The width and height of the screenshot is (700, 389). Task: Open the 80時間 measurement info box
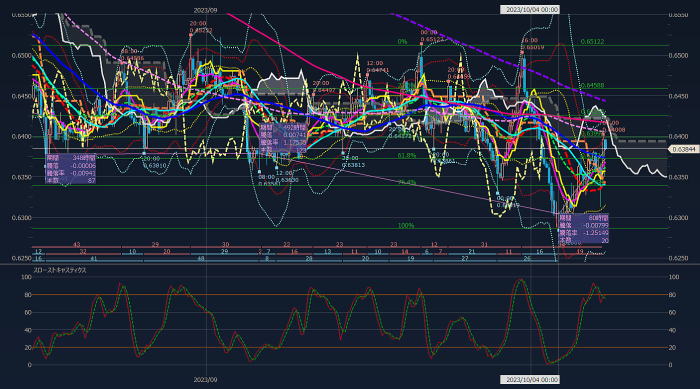[x=583, y=229]
